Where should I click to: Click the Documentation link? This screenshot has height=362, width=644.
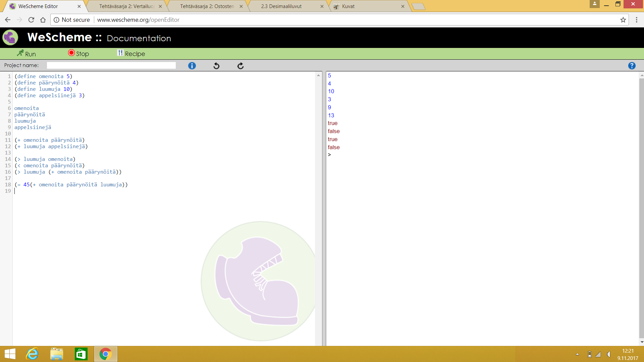(x=139, y=38)
